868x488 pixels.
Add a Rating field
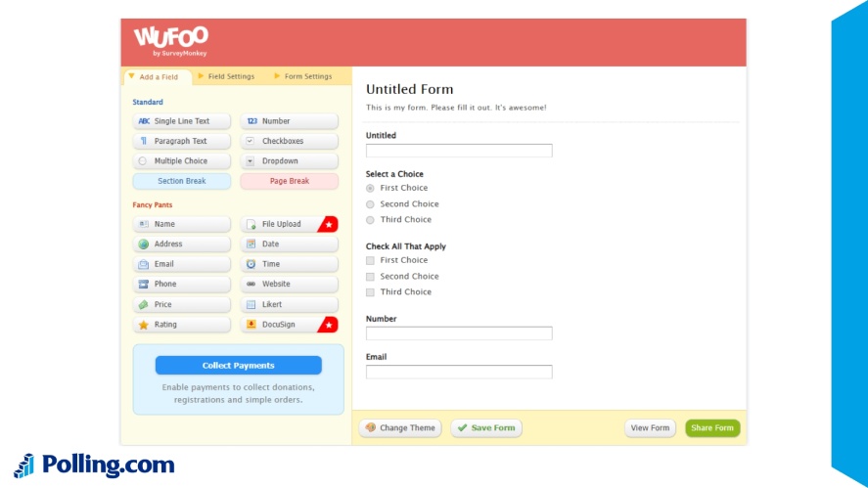pyautogui.click(x=182, y=325)
